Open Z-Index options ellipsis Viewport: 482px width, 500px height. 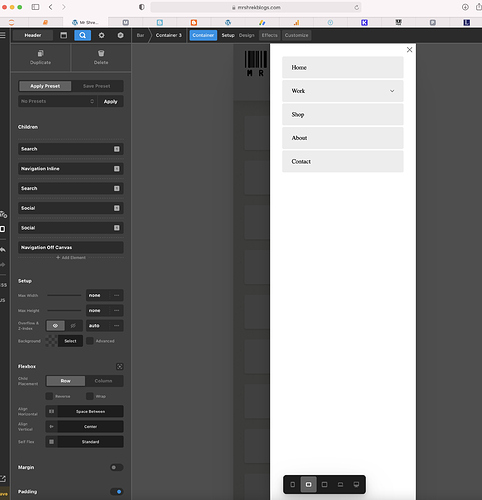click(117, 326)
